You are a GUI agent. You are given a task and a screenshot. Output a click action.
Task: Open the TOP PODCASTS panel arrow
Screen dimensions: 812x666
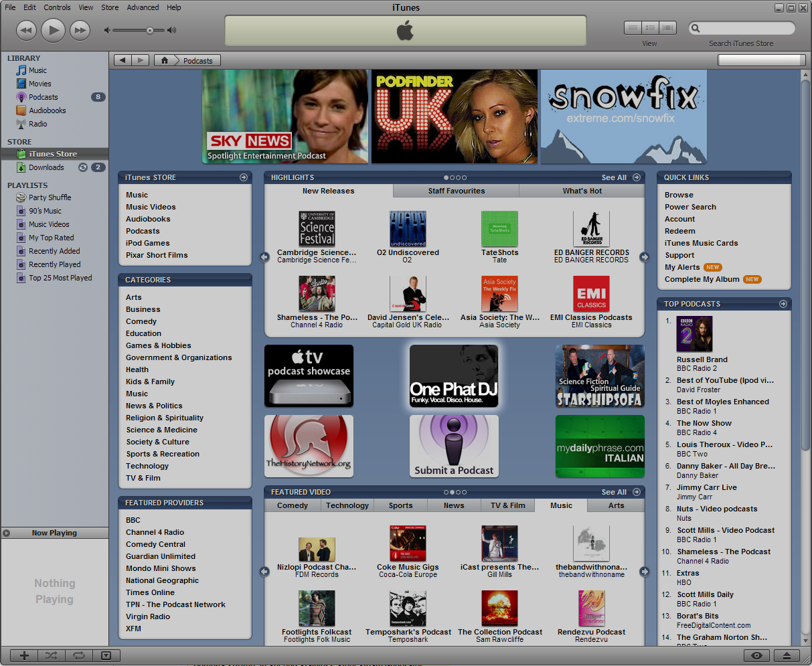coord(783,304)
